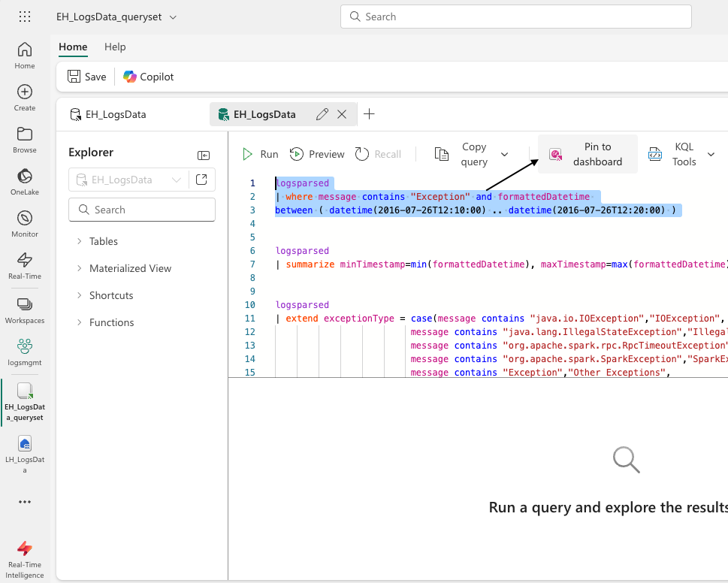The image size is (728, 583).
Task: Click Pin to dashboard button
Action: [588, 154]
